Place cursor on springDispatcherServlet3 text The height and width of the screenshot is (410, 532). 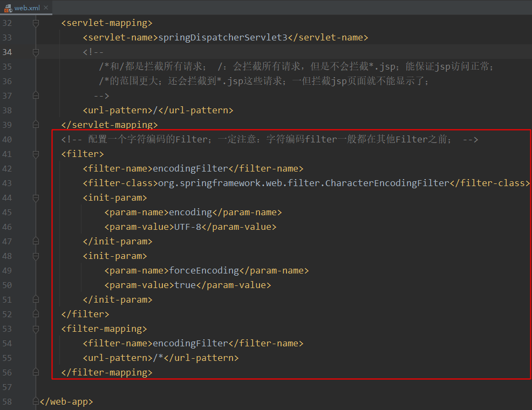[223, 38]
